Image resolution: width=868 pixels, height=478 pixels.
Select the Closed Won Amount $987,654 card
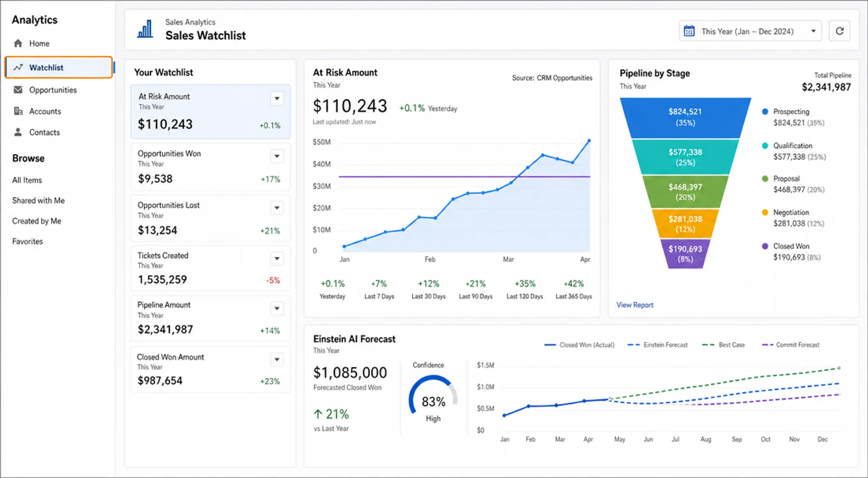pyautogui.click(x=210, y=370)
